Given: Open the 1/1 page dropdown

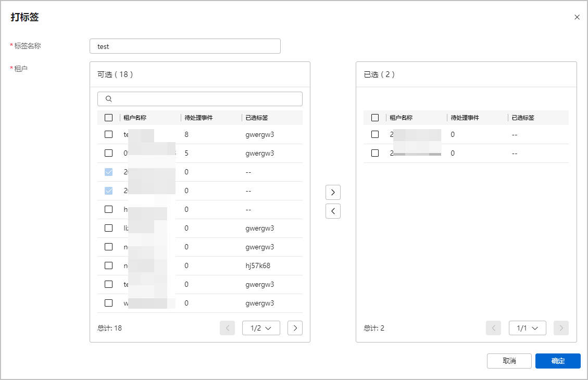Looking at the screenshot, I should (x=527, y=328).
